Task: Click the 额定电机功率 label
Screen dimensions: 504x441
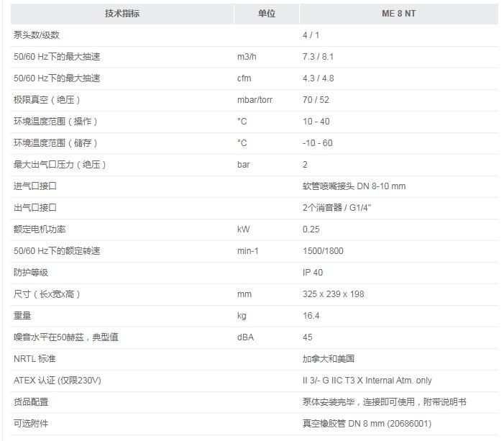Action: [40, 229]
